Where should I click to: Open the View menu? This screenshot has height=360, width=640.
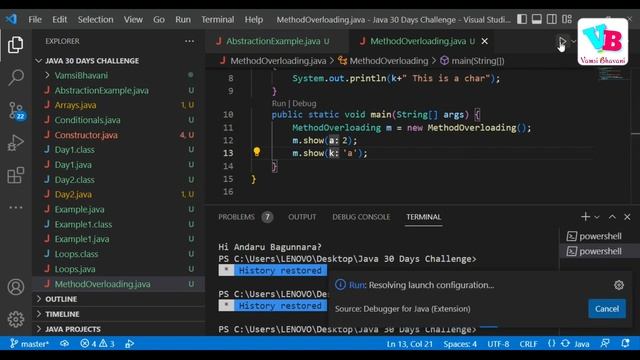coord(133,20)
